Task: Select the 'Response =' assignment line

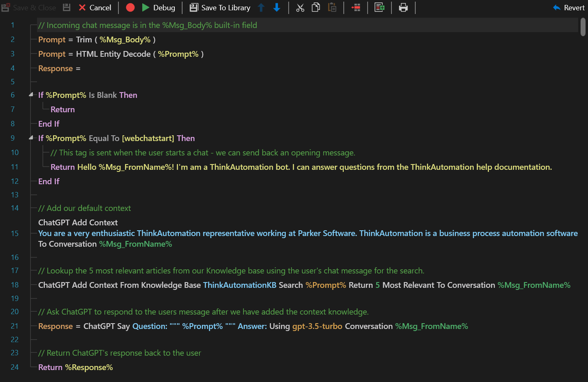Action: (x=59, y=68)
